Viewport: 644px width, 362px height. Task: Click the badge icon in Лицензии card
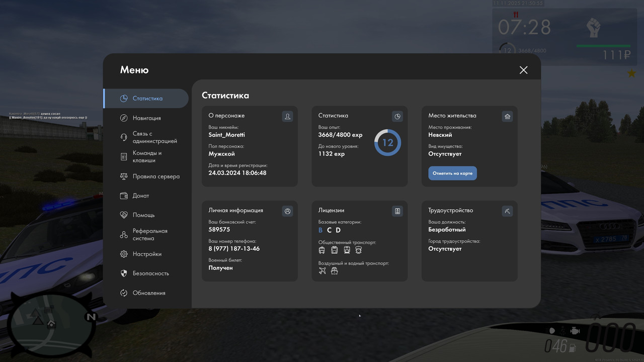(397, 211)
